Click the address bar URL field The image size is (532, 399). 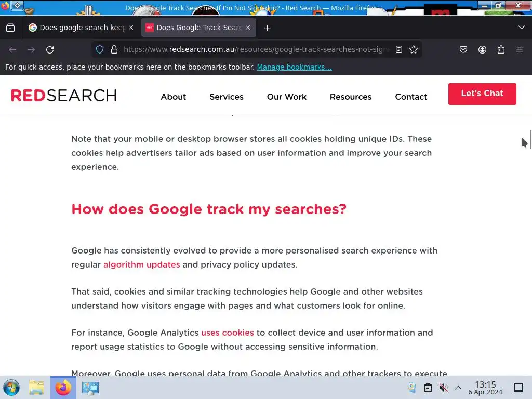pyautogui.click(x=256, y=49)
